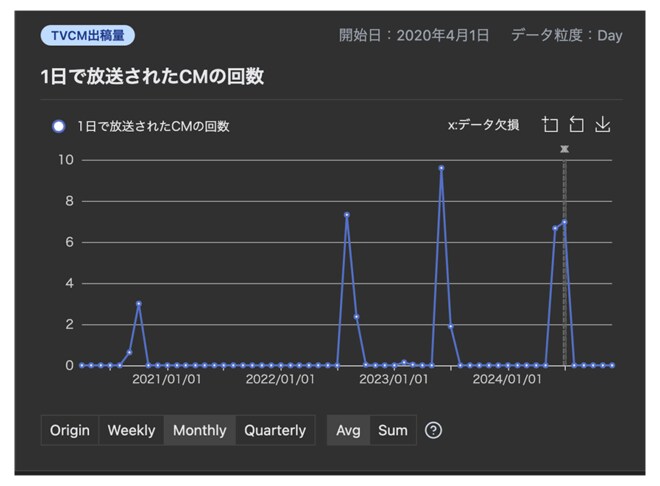660x486 pixels.
Task: Switch to Monthly granularity
Action: click(x=200, y=430)
